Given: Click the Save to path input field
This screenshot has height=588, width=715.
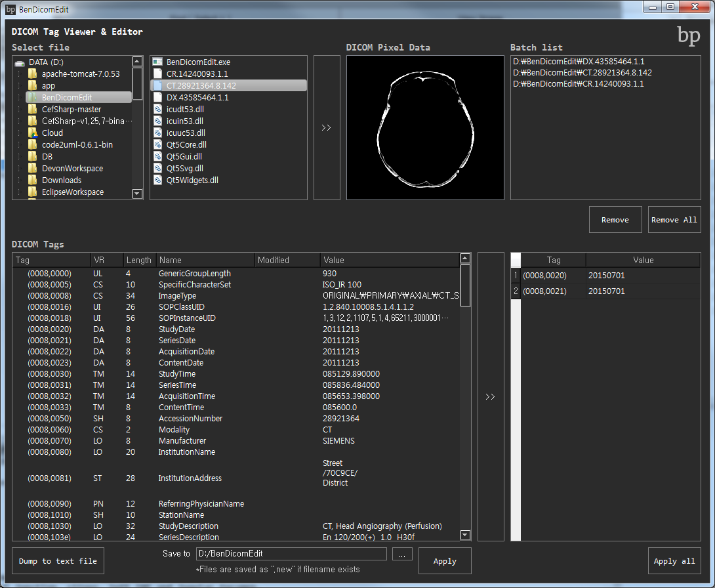Looking at the screenshot, I should (291, 554).
